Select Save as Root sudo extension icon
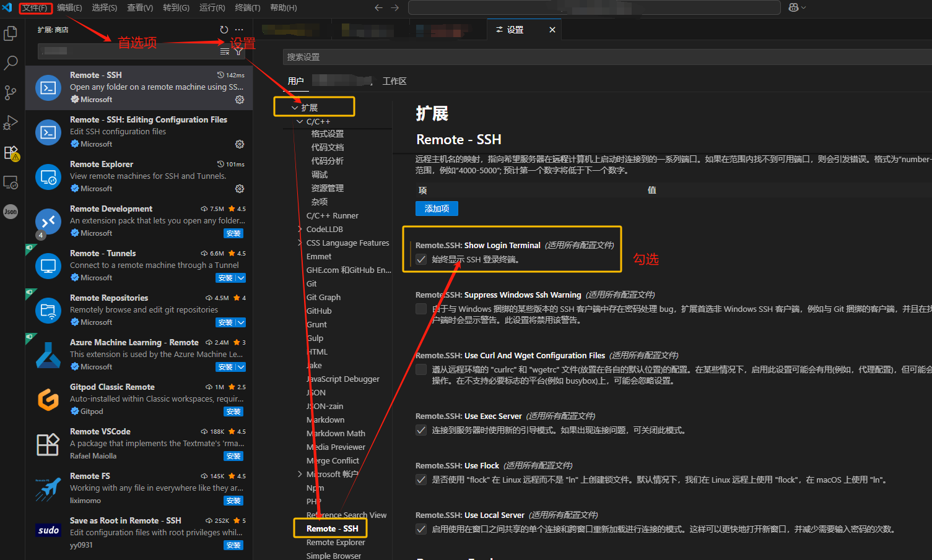This screenshot has width=932, height=560. (x=48, y=530)
